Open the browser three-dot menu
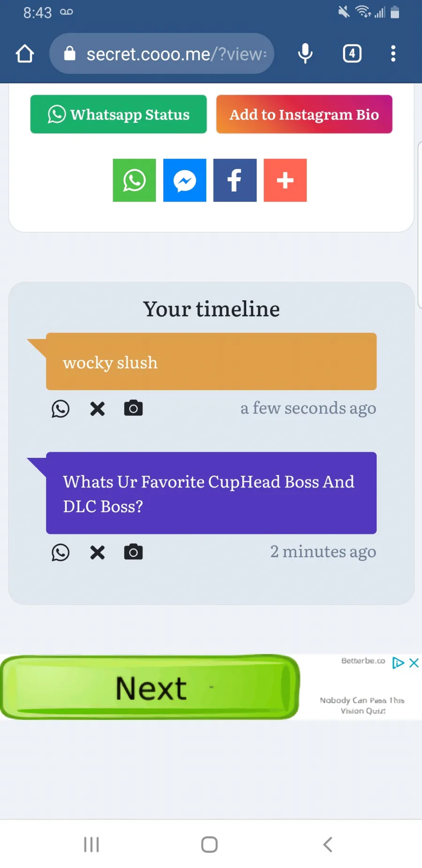The width and height of the screenshot is (422, 868). [x=393, y=53]
